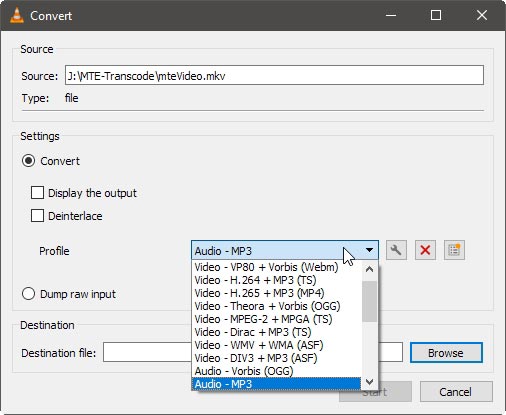Click the VLC cone icon in title bar

coord(17,15)
